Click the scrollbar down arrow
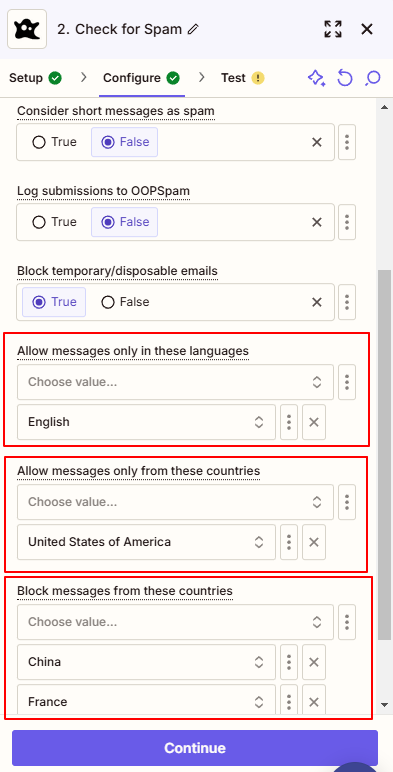Image resolution: width=393 pixels, height=772 pixels. [x=385, y=705]
